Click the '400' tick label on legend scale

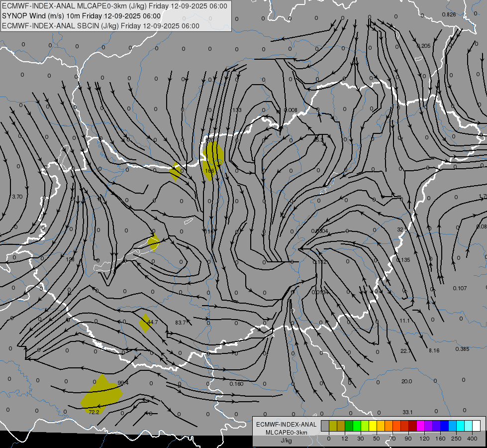[472, 439]
